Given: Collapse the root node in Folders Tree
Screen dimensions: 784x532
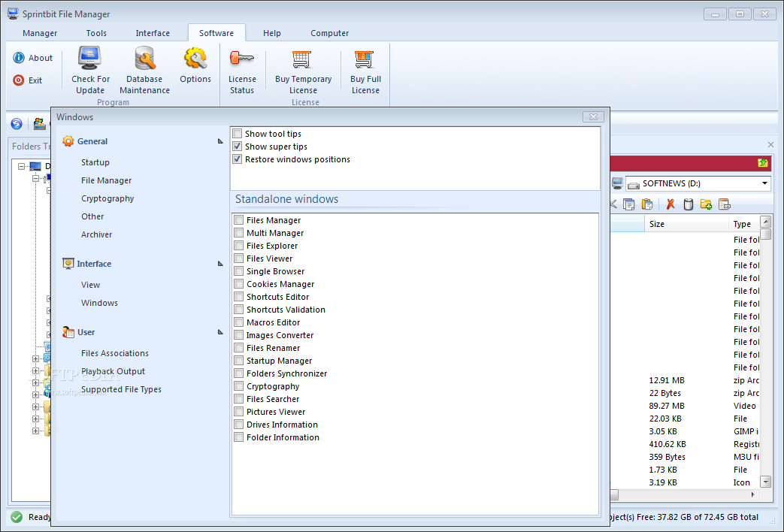Looking at the screenshot, I should pos(22,166).
